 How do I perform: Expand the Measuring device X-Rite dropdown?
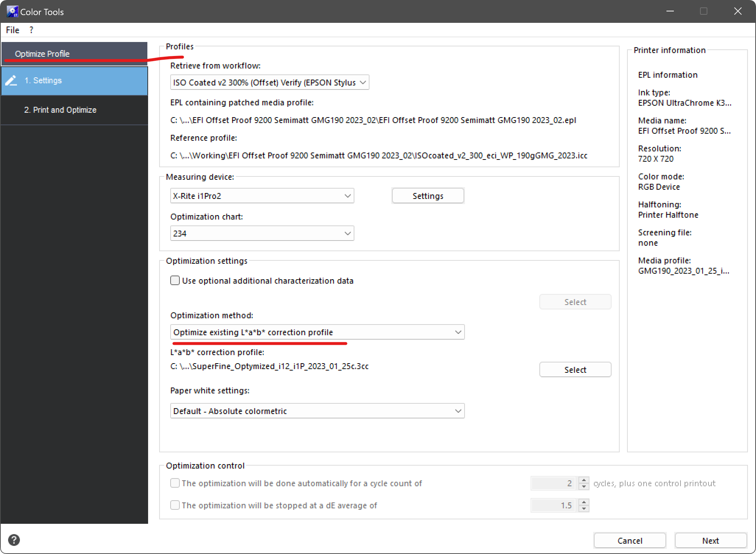coord(262,196)
